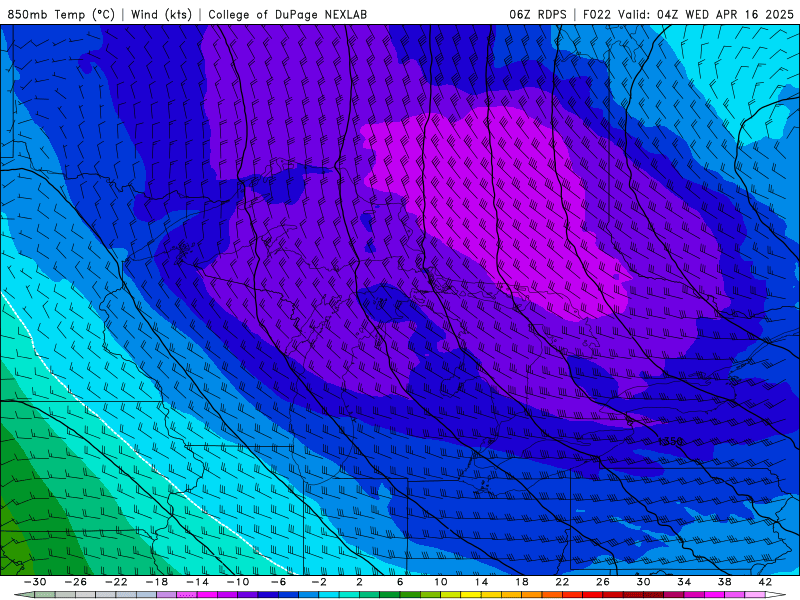Click the "Valid: 04Z WED APR 16 2025" text

click(x=706, y=14)
